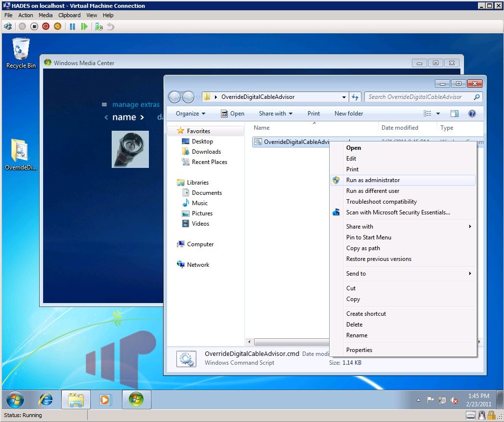Open Downloads in the navigation pane
The height and width of the screenshot is (422, 504).
206,152
